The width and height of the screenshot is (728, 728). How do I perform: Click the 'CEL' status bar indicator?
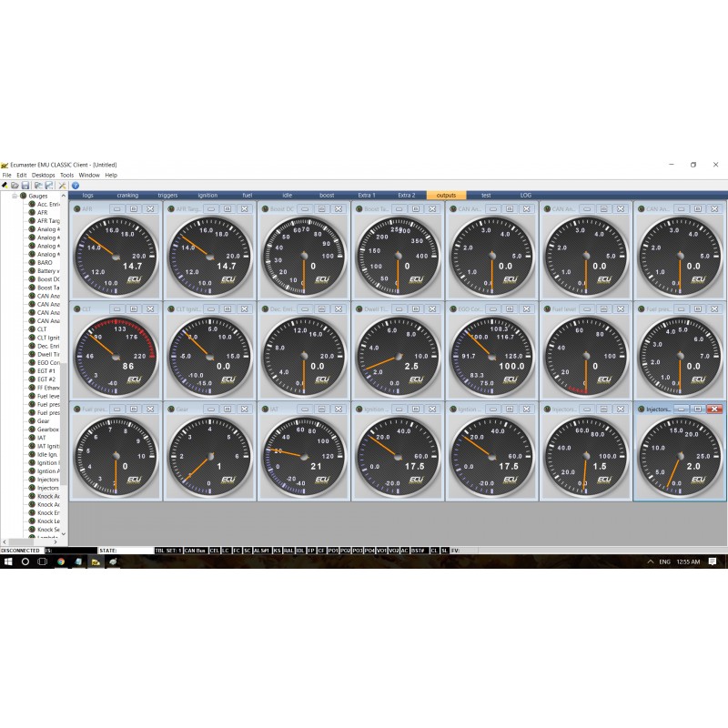(x=214, y=551)
